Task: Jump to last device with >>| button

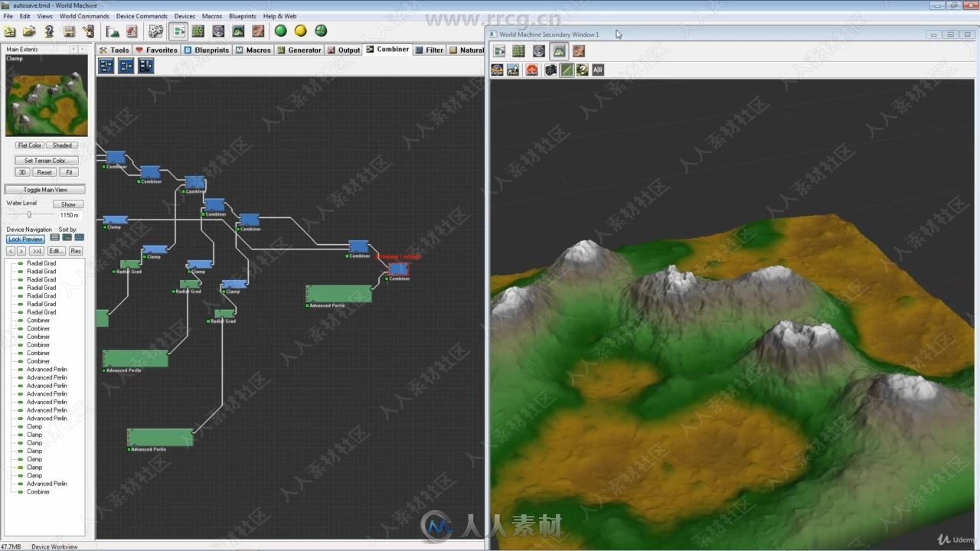Action: click(37, 251)
